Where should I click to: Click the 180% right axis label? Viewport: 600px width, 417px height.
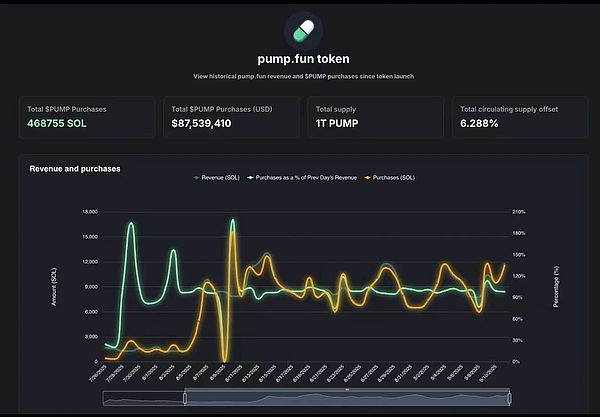(x=519, y=233)
